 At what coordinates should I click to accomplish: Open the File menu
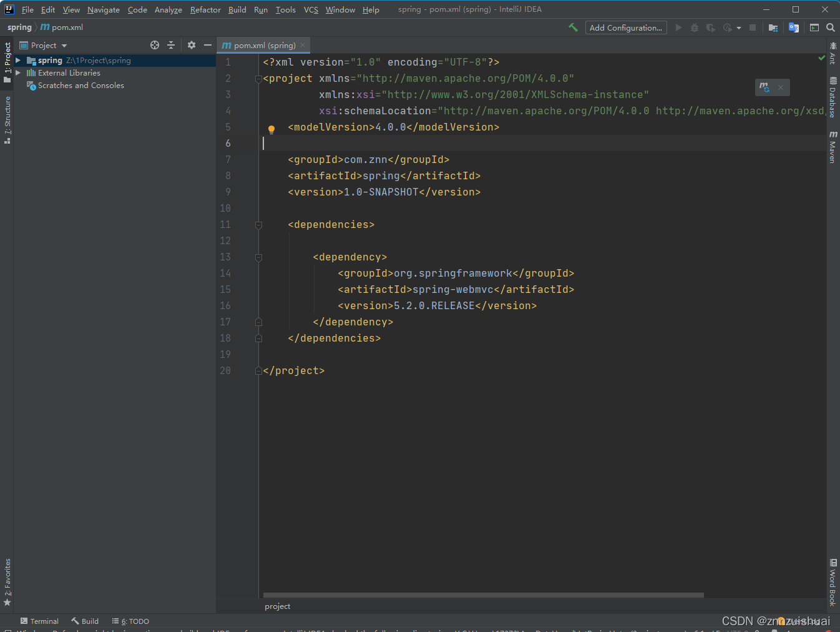tap(27, 9)
